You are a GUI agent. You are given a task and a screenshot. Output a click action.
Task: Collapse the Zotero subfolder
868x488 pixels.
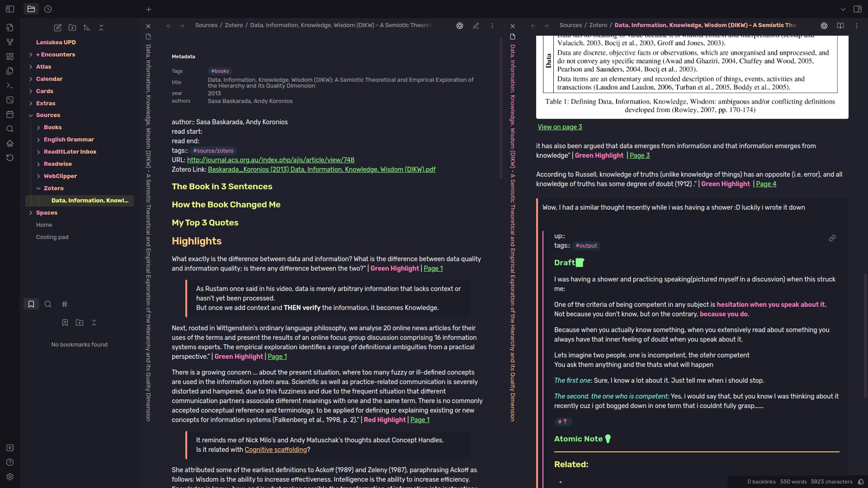[x=54, y=188]
